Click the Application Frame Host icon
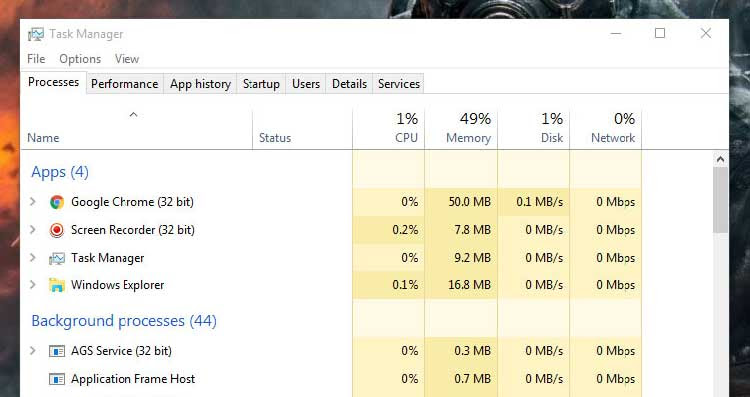This screenshot has width=750, height=397. tap(57, 379)
